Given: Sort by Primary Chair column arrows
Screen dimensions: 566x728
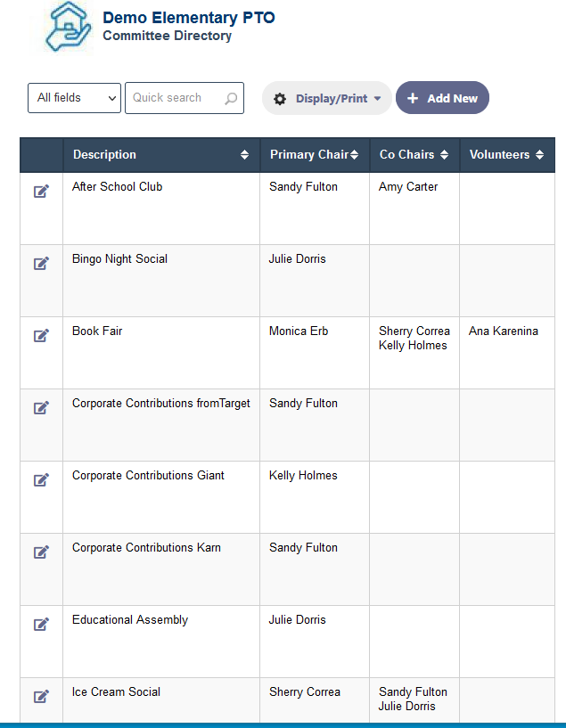Looking at the screenshot, I should 354,155.
